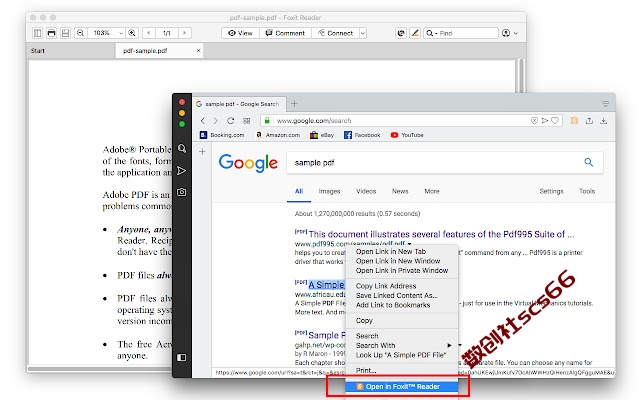Click the orange Foxit extension icon
The height and width of the screenshot is (400, 640).
tap(574, 120)
